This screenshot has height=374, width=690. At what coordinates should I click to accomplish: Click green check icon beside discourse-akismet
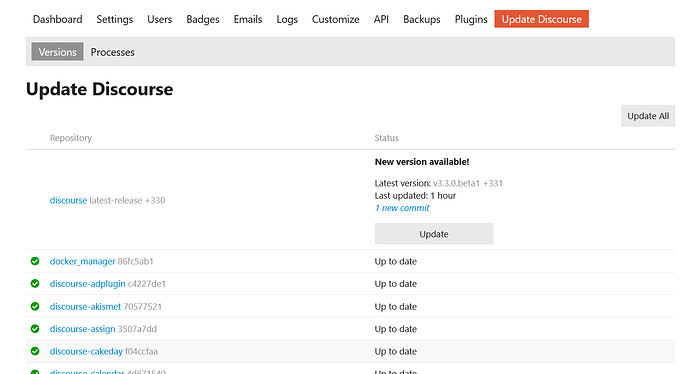(x=35, y=307)
